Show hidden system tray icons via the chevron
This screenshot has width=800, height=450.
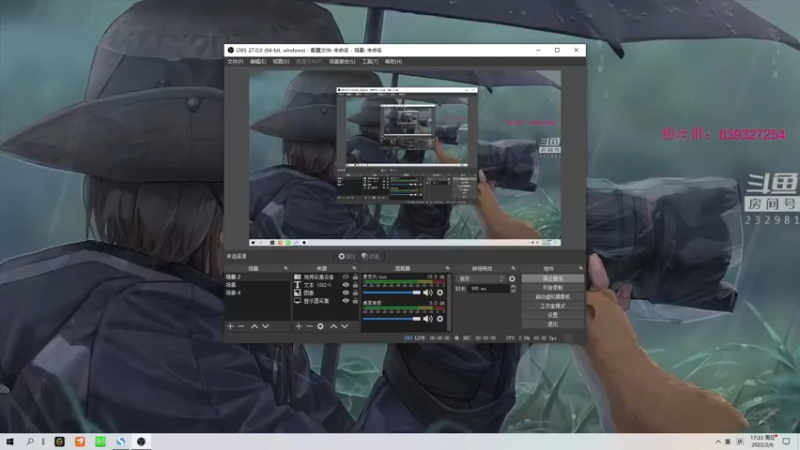point(718,441)
